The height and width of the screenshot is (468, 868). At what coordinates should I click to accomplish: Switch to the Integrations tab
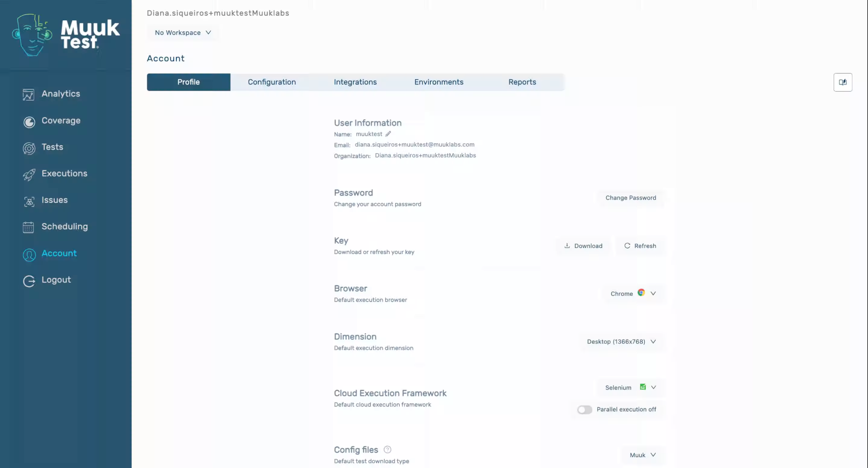tap(355, 82)
